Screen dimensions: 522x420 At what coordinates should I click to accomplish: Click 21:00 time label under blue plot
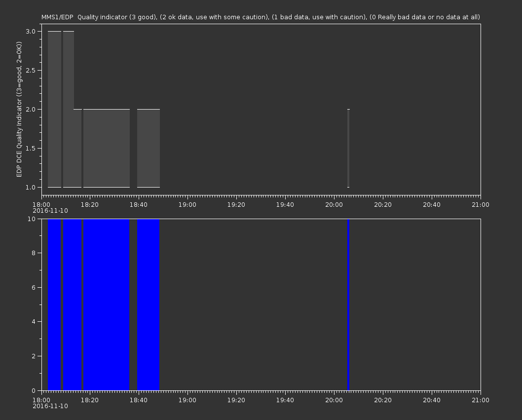point(481,400)
